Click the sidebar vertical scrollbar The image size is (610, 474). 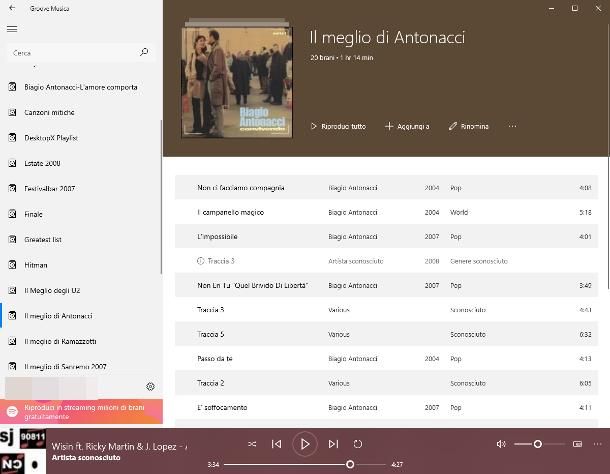161,197
